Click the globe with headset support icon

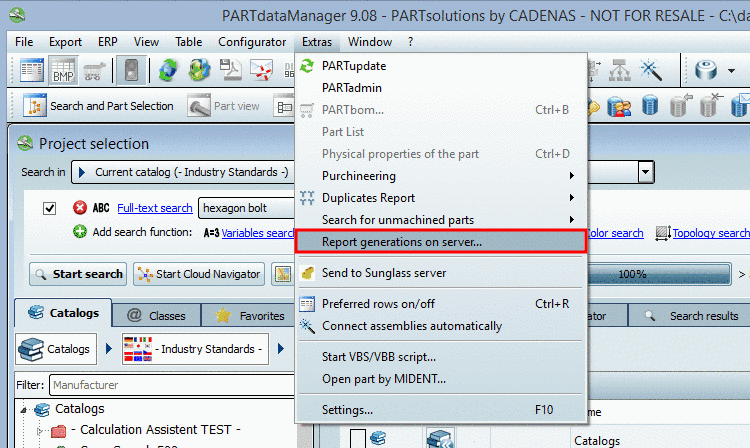[199, 70]
